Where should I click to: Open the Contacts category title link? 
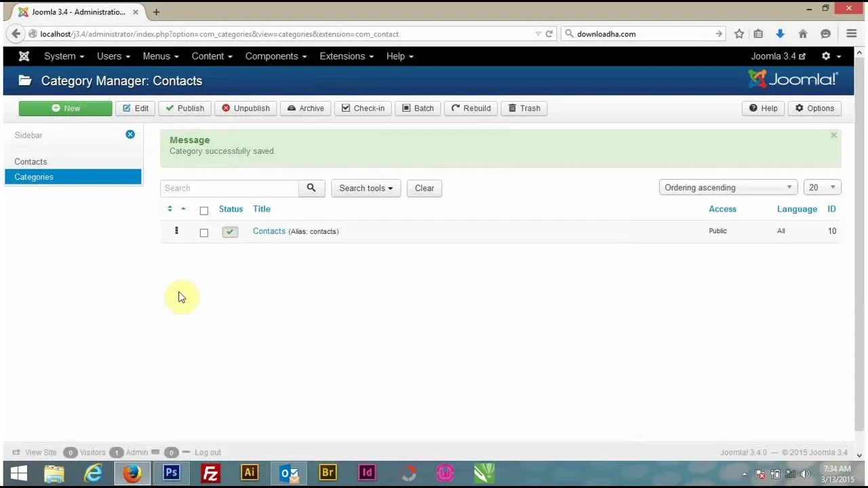[269, 231]
